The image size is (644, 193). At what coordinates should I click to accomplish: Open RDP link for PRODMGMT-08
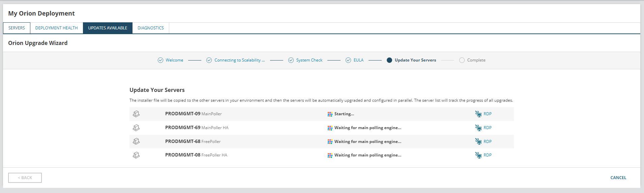click(x=488, y=155)
